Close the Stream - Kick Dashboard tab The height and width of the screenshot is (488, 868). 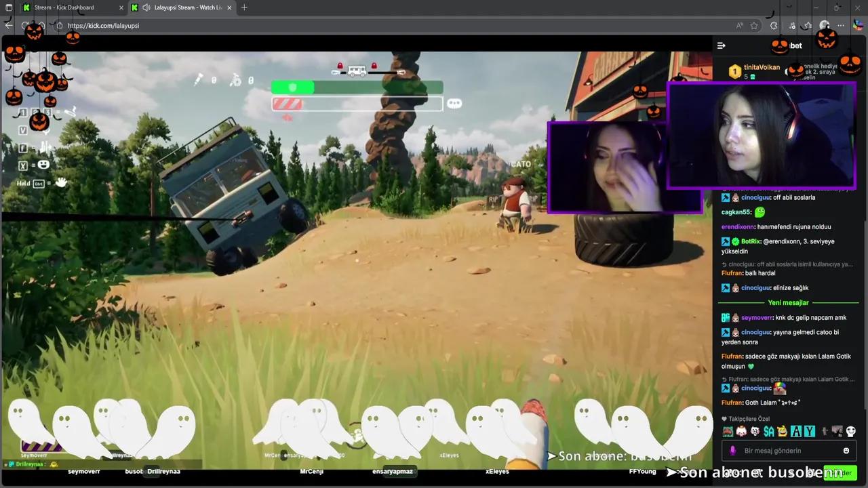(x=121, y=7)
